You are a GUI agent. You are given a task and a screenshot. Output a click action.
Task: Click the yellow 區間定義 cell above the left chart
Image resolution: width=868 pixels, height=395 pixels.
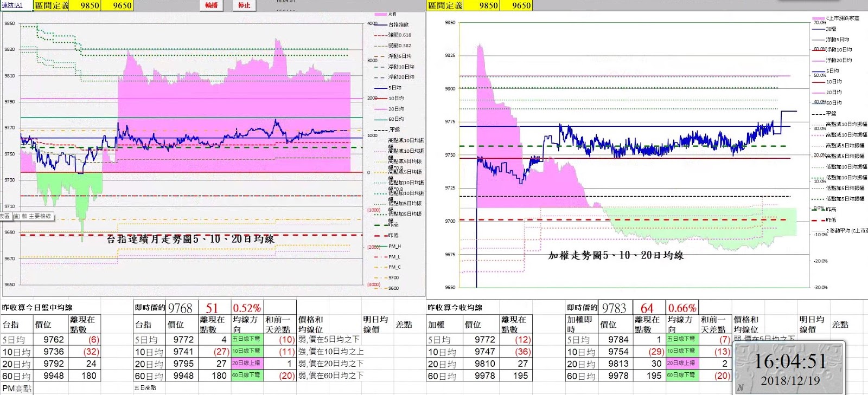[52, 5]
